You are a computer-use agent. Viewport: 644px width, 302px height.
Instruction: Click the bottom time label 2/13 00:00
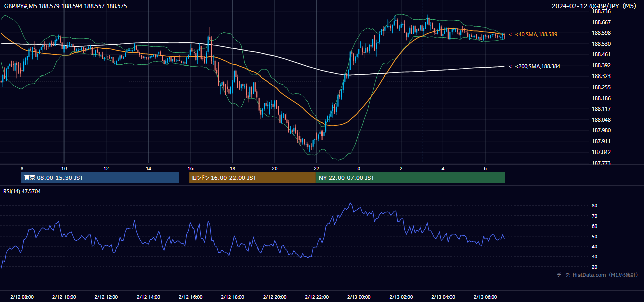pyautogui.click(x=359, y=297)
